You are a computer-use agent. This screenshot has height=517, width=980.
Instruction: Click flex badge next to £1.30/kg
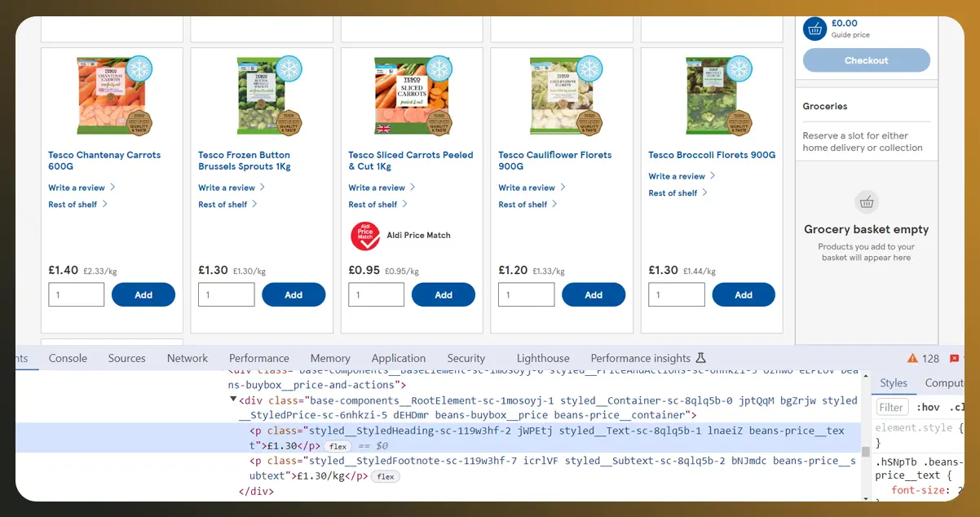coord(386,476)
